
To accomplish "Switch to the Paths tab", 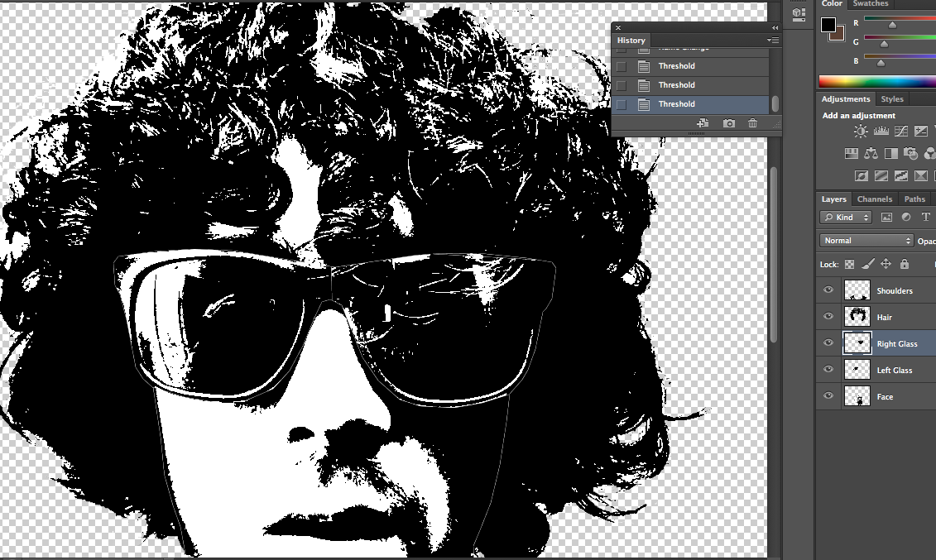I will tap(914, 199).
